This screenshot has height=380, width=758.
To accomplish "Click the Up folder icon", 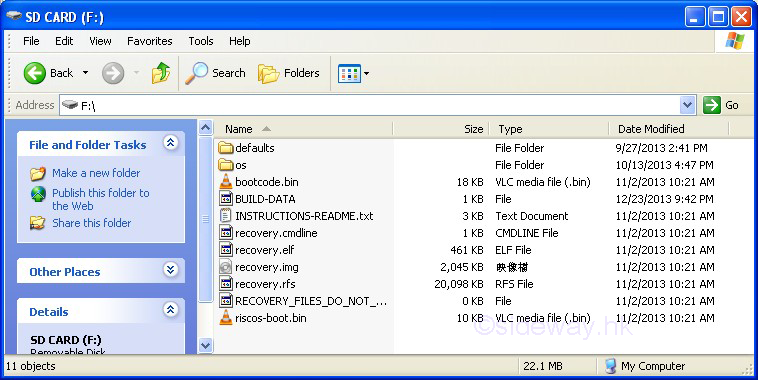I will point(160,73).
